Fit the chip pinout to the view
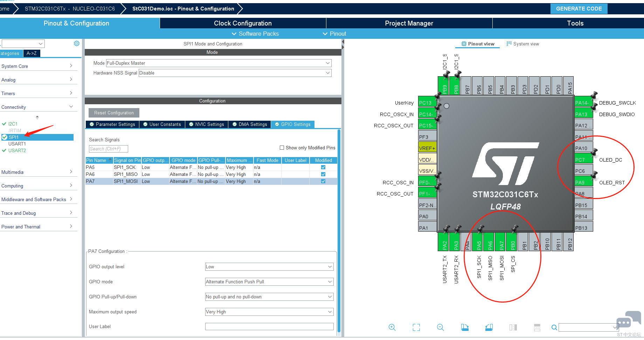The height and width of the screenshot is (340, 644). [x=416, y=327]
